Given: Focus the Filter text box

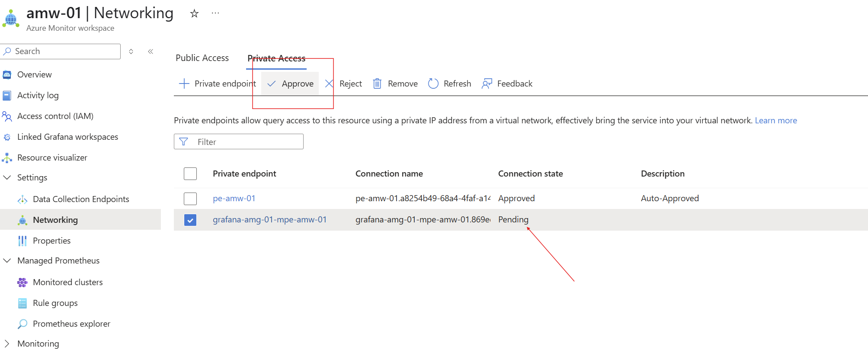Looking at the screenshot, I should tap(239, 142).
